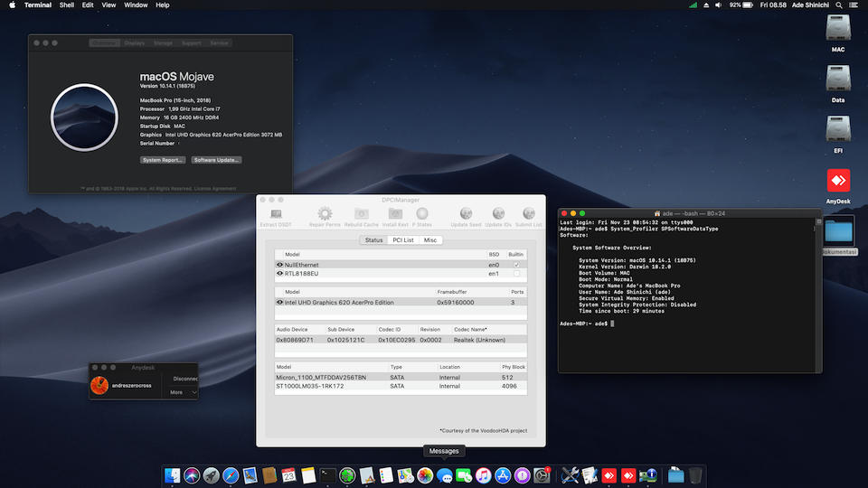Viewport: 868px width, 488px height.
Task: Expand the More menu in Anydesk panel
Action: click(184, 392)
